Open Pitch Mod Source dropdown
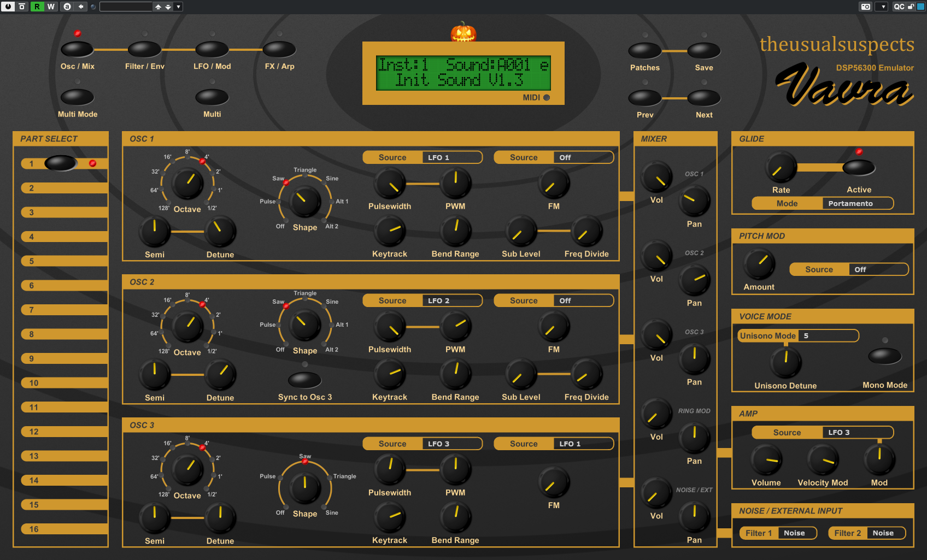 pyautogui.click(x=878, y=269)
